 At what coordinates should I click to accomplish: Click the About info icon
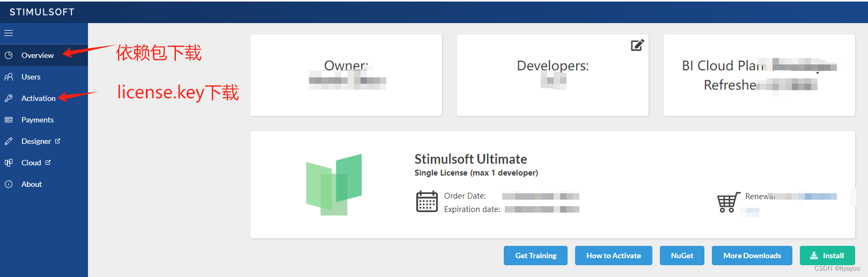click(9, 184)
